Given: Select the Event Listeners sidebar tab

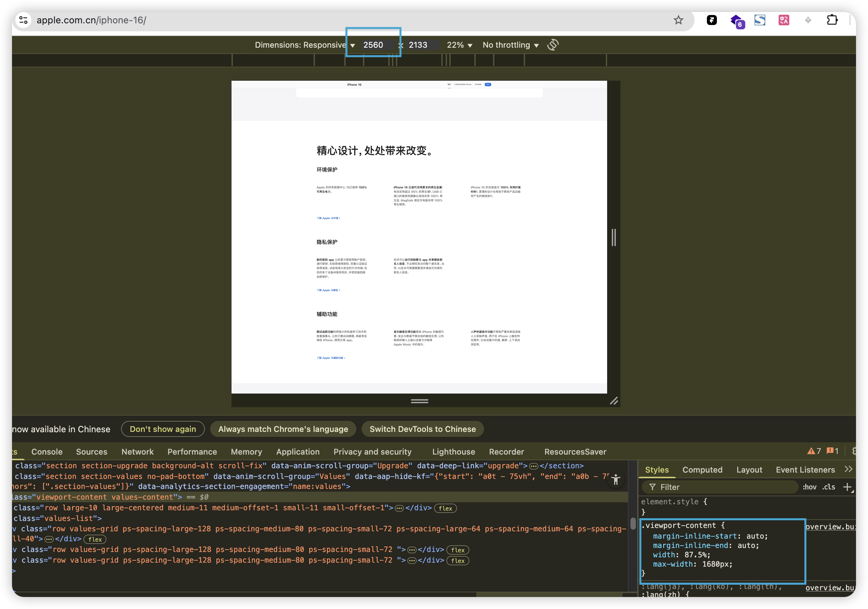Looking at the screenshot, I should click(x=805, y=470).
